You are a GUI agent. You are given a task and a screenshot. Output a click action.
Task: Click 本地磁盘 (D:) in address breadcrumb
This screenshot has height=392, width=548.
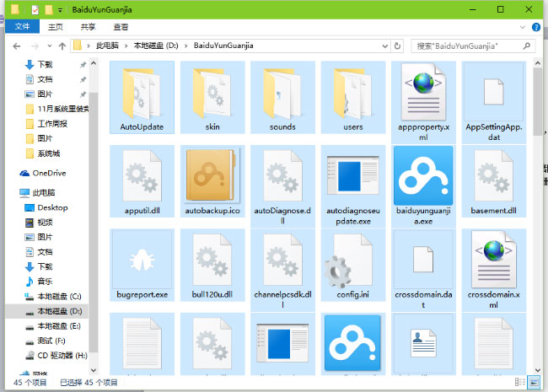tap(156, 46)
